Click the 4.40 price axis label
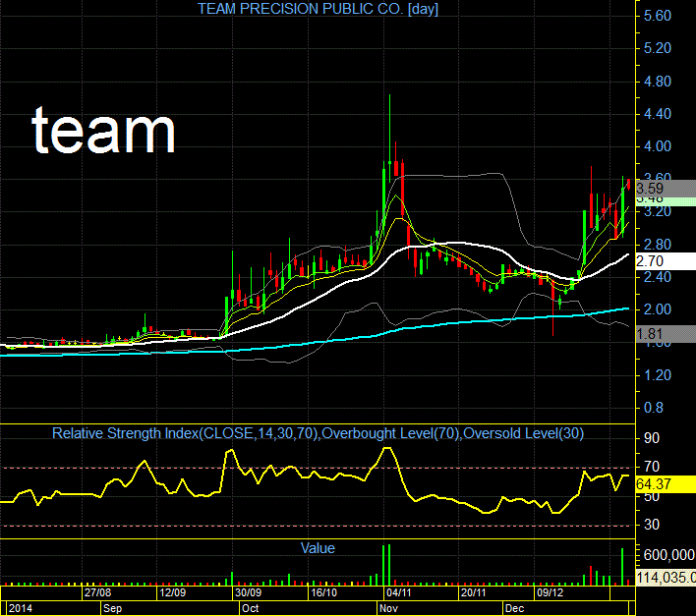Image resolution: width=696 pixels, height=616 pixels. (658, 114)
